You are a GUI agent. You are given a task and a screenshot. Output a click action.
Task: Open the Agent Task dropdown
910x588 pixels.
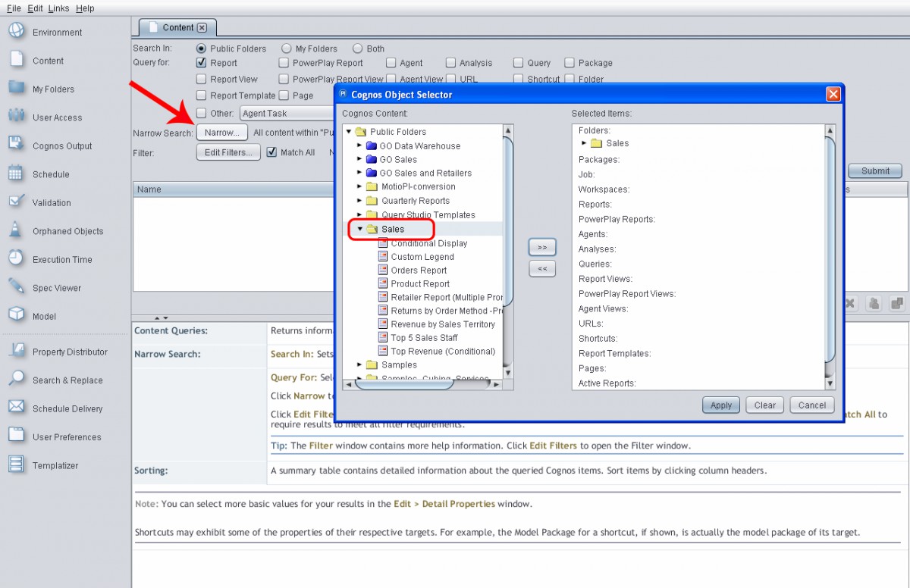tap(287, 114)
